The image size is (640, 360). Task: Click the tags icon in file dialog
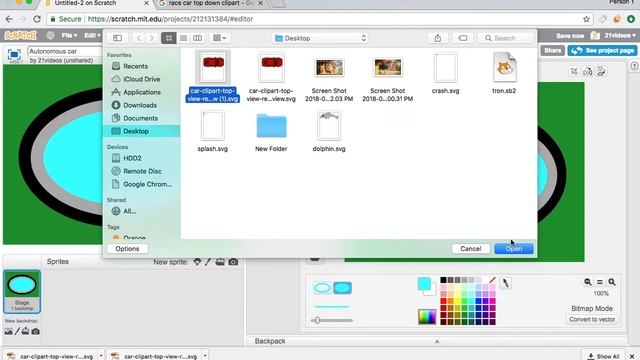[463, 38]
